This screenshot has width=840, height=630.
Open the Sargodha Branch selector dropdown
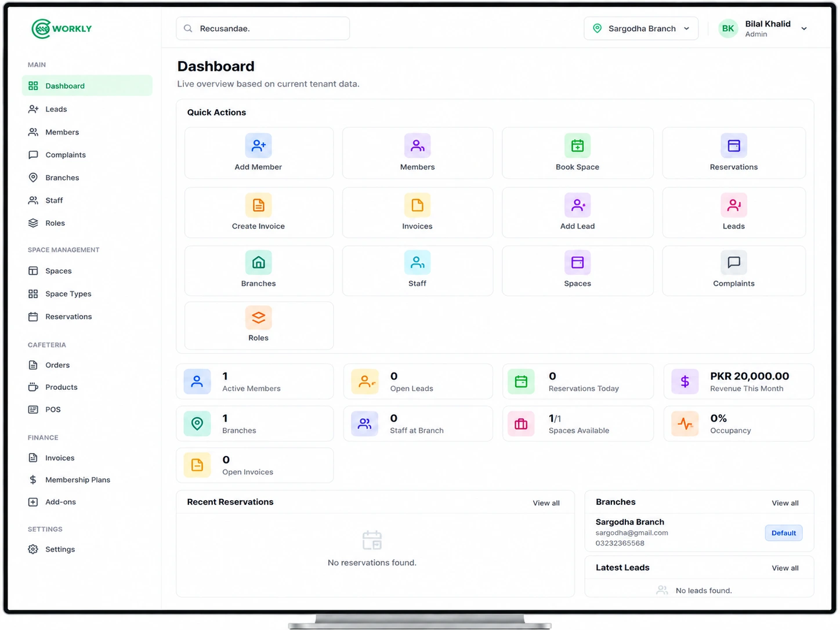[x=641, y=28]
